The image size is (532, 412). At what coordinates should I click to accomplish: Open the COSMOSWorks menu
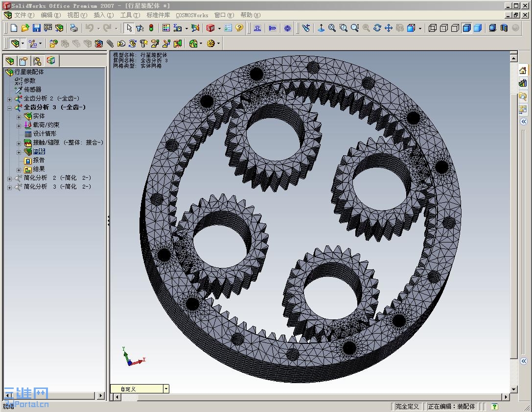pos(192,15)
